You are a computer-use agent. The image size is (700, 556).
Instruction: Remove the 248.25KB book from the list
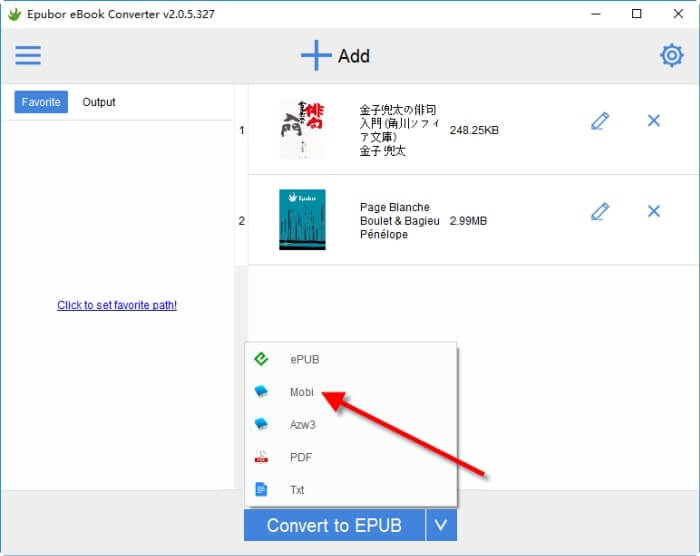[x=654, y=121]
